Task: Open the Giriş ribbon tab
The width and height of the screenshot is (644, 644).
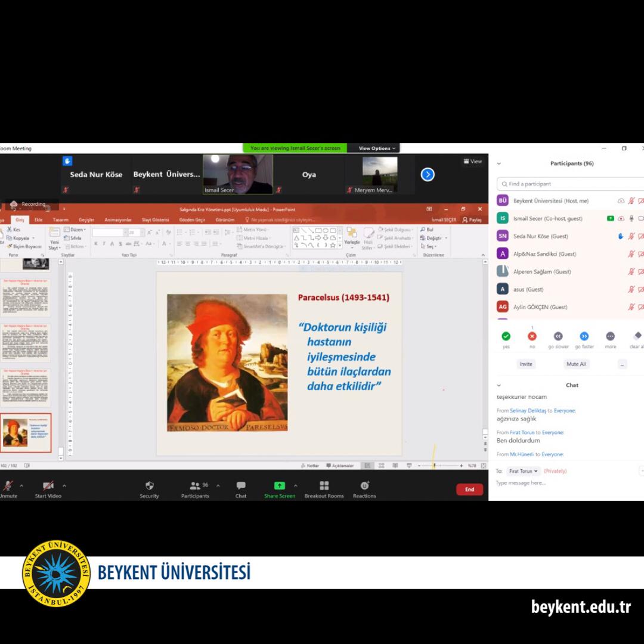Action: coord(20,219)
